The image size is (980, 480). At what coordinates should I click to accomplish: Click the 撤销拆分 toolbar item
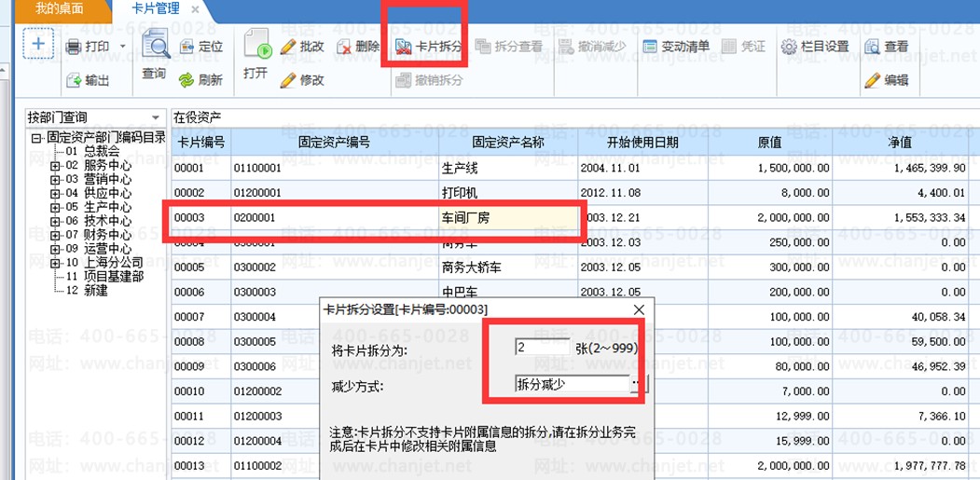point(429,80)
